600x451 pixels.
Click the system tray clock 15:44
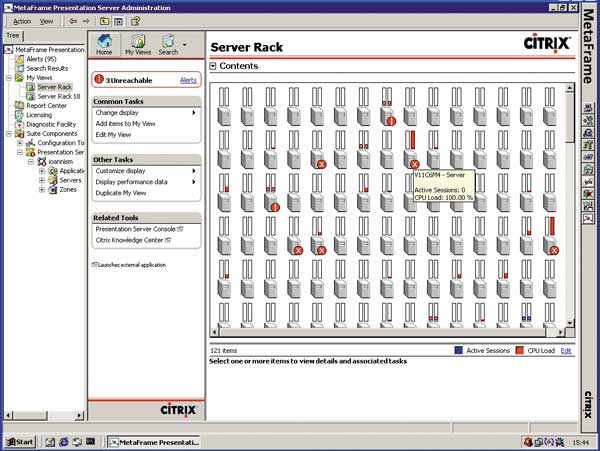pyautogui.click(x=581, y=443)
